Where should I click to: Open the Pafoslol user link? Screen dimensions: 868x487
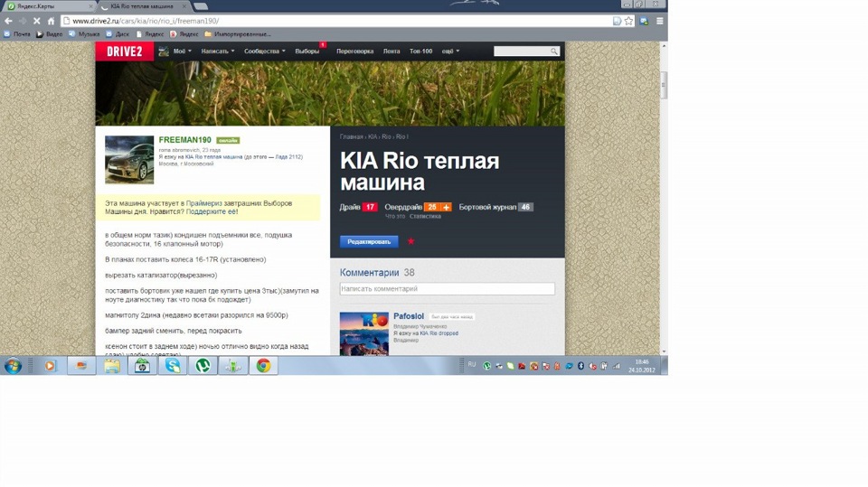pyautogui.click(x=409, y=316)
